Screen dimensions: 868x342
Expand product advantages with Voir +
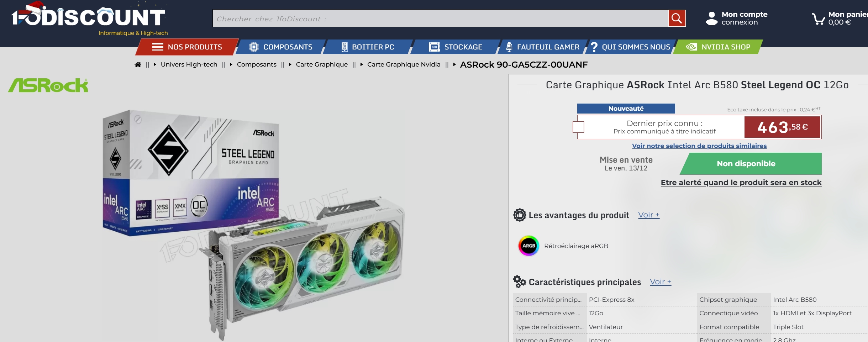[x=649, y=215]
